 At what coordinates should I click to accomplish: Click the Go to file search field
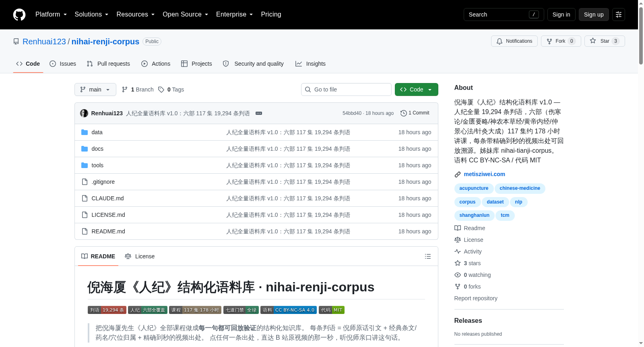[x=346, y=89]
